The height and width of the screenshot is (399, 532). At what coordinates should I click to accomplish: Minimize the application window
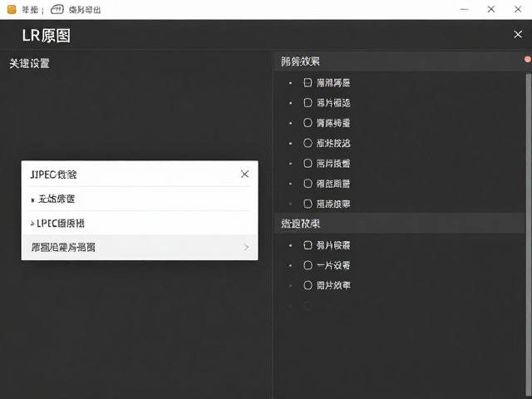point(464,9)
